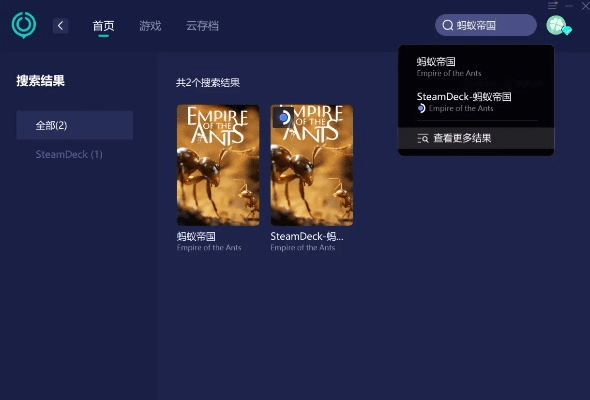Click Empire of the Ants subtitle under SteamDeck cover
The width and height of the screenshot is (590, 400).
click(303, 248)
